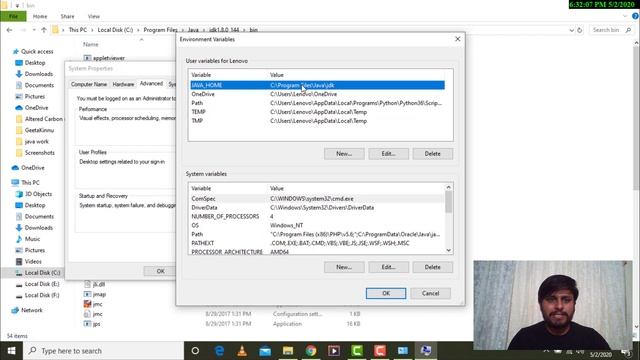Click New under User variables
The width and height of the screenshot is (640, 360).
tap(344, 153)
